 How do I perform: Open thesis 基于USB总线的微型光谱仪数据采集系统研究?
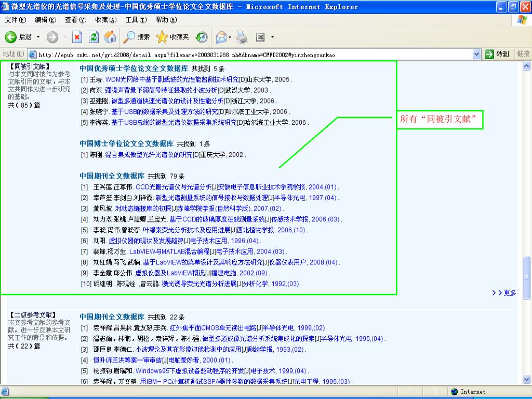pos(174,123)
